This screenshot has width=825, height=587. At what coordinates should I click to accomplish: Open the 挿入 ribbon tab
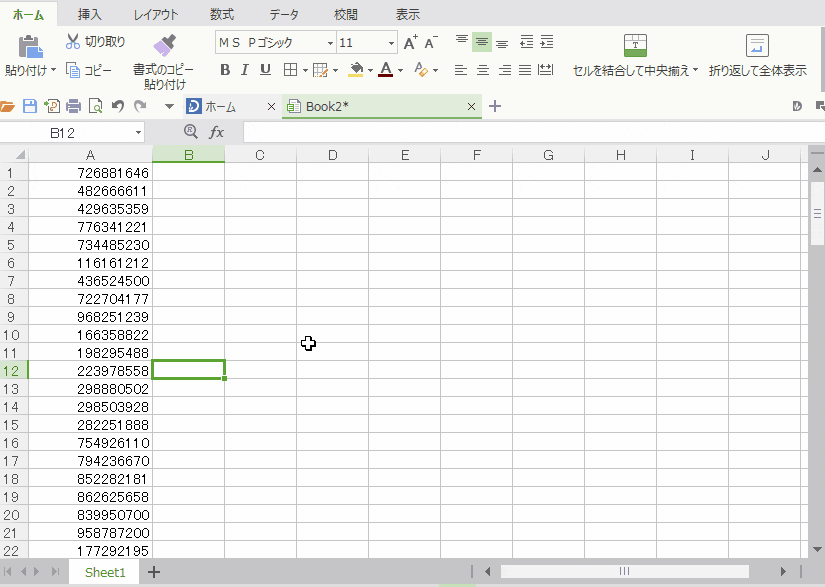tap(89, 15)
